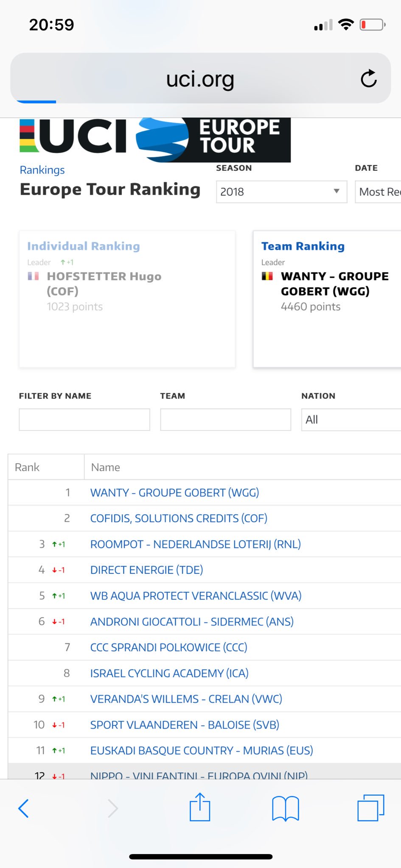Go back with Safari back arrow
This screenshot has height=868, width=401.
tap(23, 808)
